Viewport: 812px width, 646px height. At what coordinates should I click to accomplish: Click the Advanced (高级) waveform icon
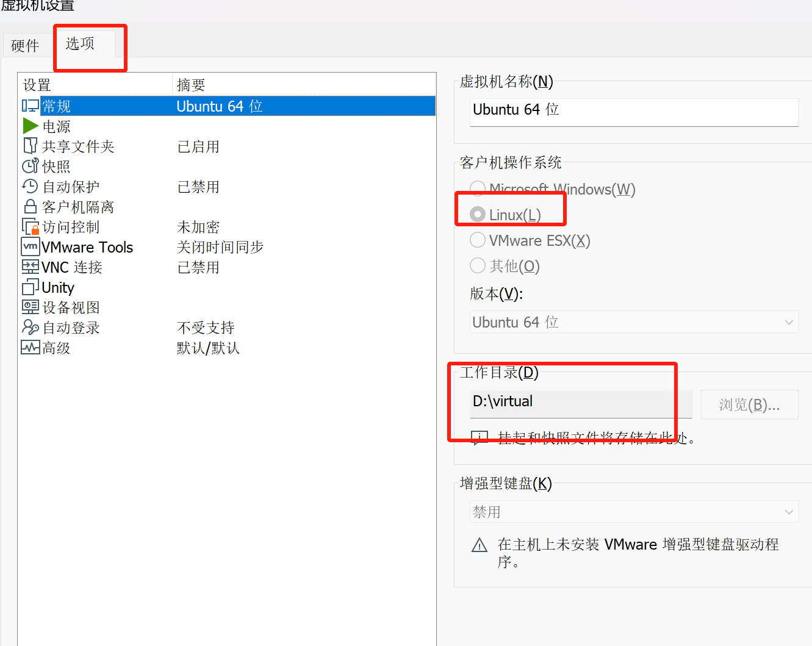point(31,348)
